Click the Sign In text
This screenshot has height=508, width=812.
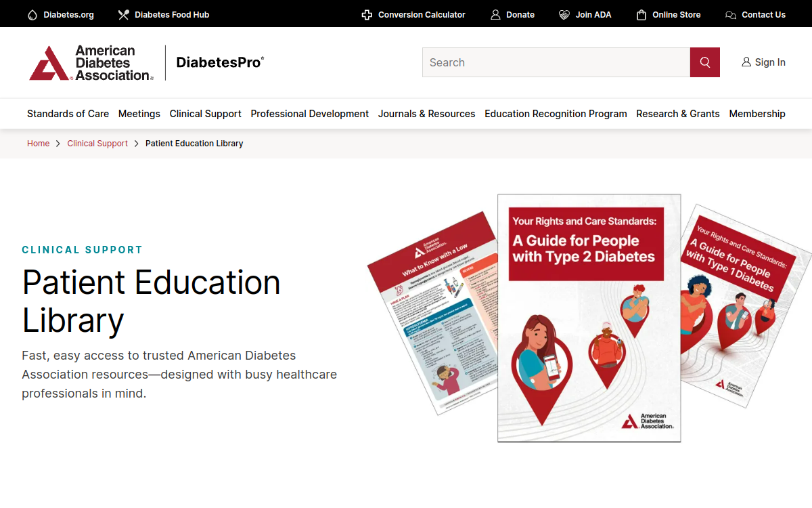pyautogui.click(x=770, y=62)
